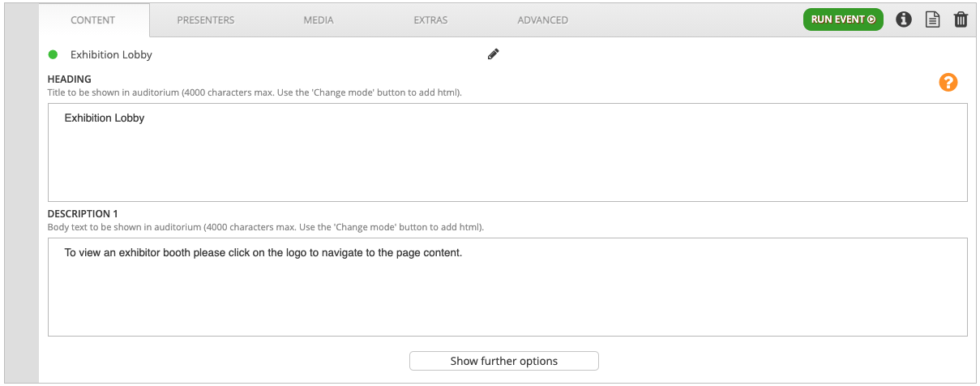Open the orange question mark help icon
The width and height of the screenshot is (980, 386).
click(948, 82)
